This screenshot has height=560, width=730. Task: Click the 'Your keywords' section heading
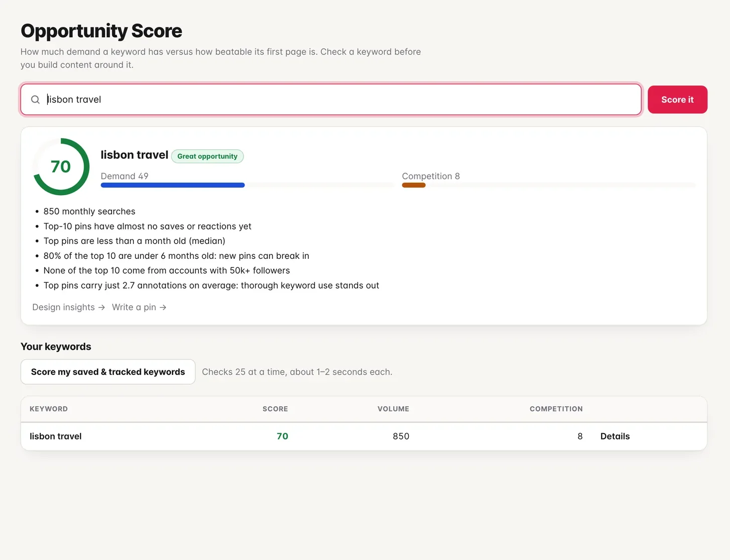[x=56, y=346]
